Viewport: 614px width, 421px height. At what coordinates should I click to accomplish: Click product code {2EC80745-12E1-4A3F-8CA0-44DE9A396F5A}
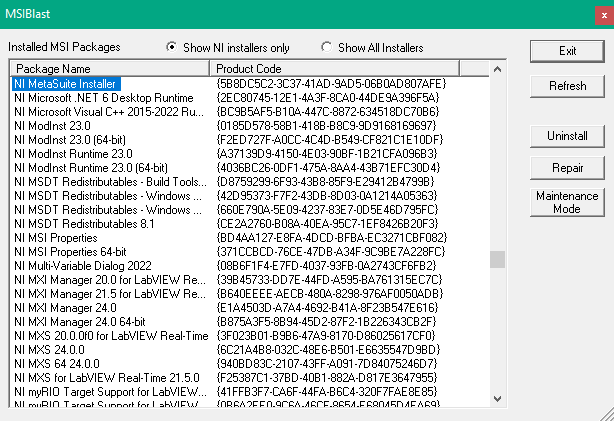click(327, 98)
